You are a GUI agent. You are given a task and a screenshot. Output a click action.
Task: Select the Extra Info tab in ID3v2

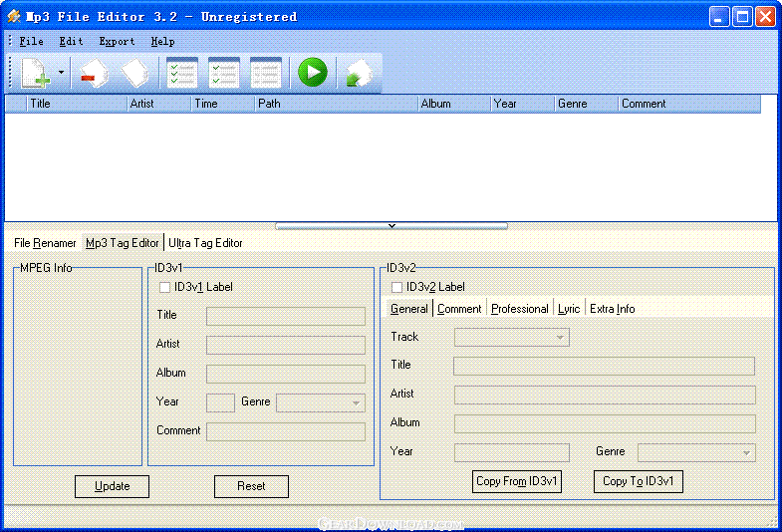point(613,309)
